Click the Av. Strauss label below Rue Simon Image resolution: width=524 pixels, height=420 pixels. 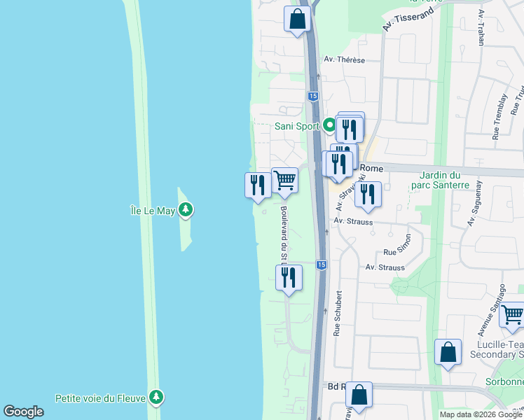point(385,267)
